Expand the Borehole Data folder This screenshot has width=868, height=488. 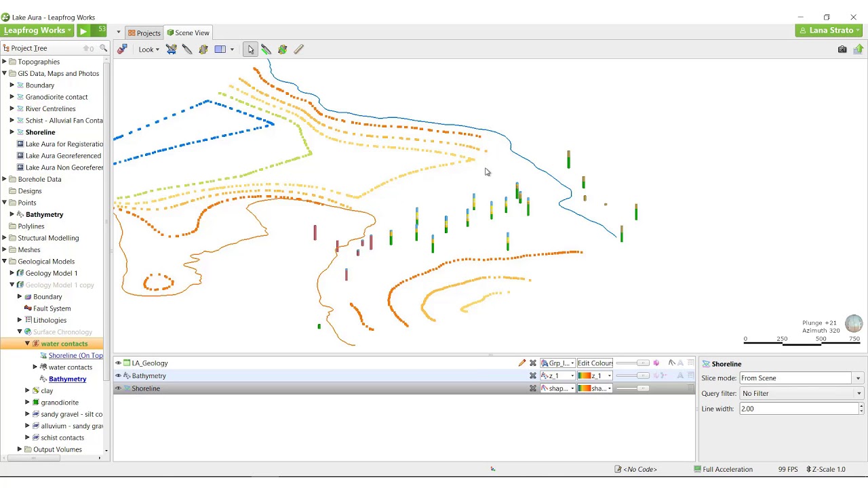tap(4, 179)
